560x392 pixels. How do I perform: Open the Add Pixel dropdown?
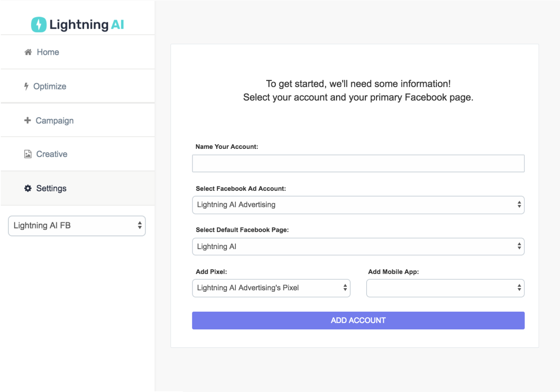[x=271, y=288]
